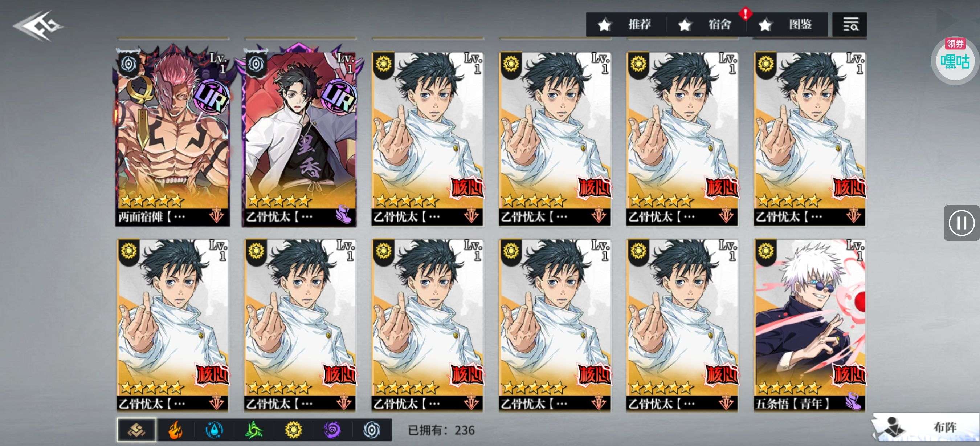980x446 pixels.
Task: Open the sort and search filter menu
Action: [x=849, y=25]
